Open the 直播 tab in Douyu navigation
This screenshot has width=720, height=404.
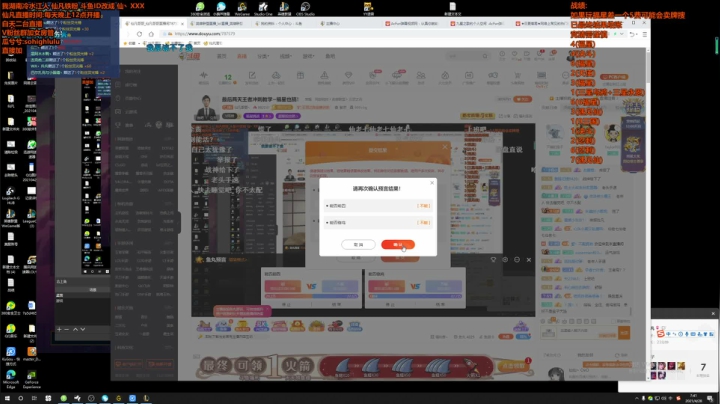coord(242,56)
